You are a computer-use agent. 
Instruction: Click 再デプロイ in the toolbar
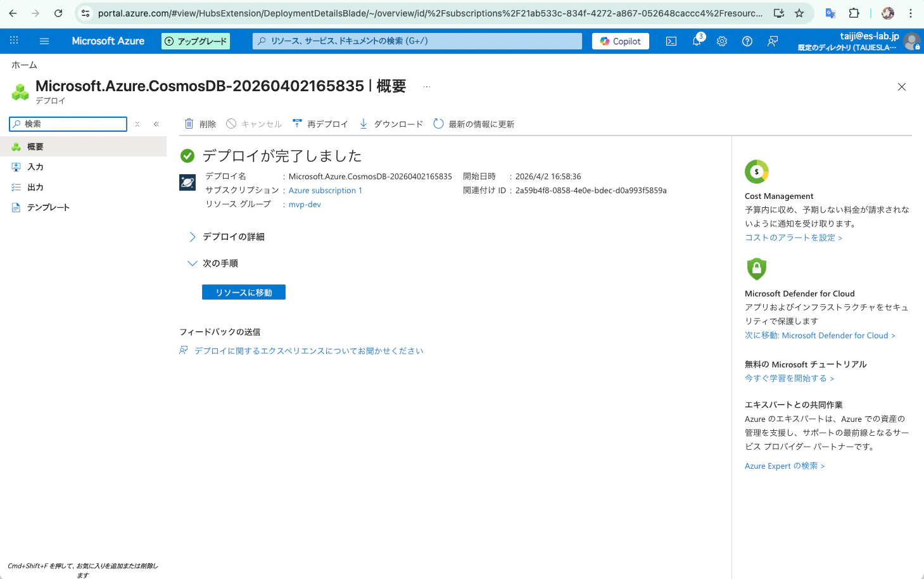point(320,124)
